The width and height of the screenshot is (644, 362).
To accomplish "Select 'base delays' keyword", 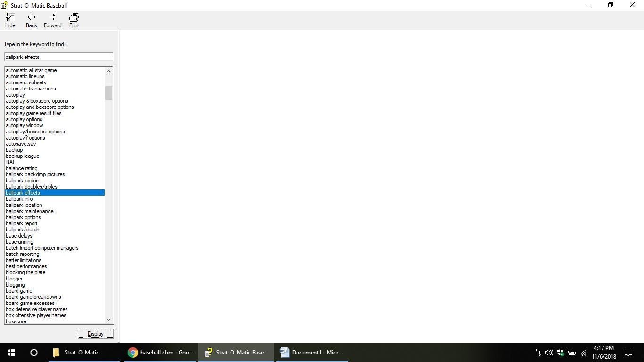I will 19,236.
